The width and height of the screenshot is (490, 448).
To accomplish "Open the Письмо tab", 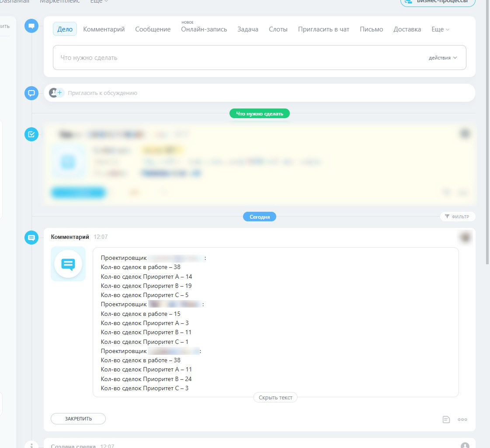I will tap(371, 29).
